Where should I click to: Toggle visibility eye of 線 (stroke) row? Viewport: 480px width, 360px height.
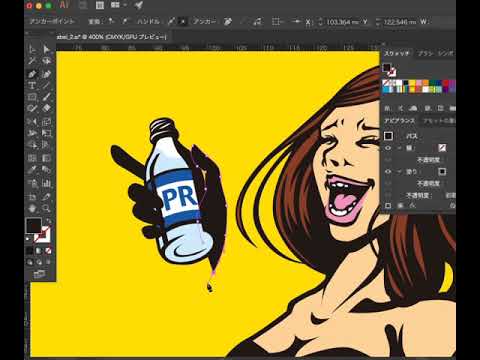tap(388, 148)
